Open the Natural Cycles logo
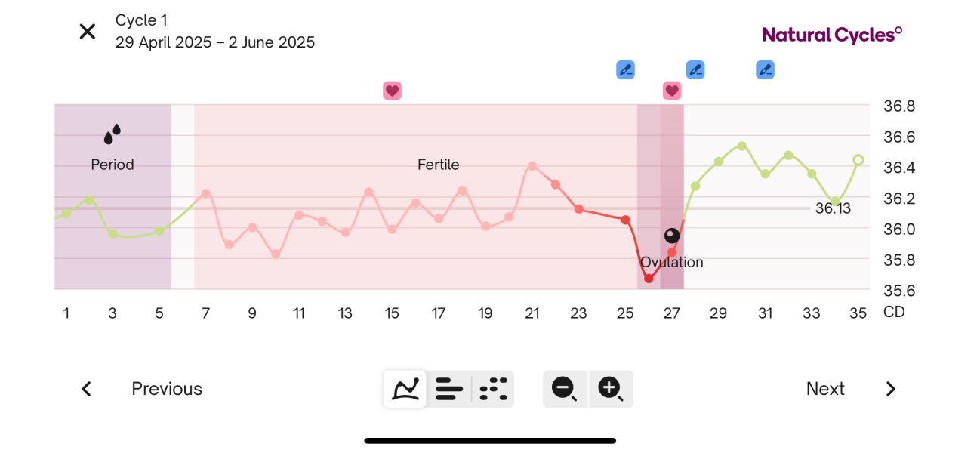Image resolution: width=980 pixels, height=453 pixels. click(x=832, y=35)
